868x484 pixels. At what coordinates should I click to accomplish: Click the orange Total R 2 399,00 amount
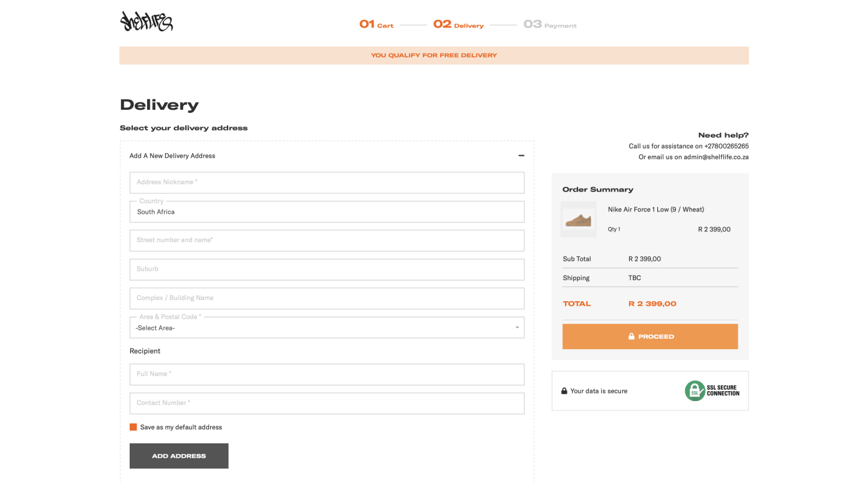click(x=652, y=304)
